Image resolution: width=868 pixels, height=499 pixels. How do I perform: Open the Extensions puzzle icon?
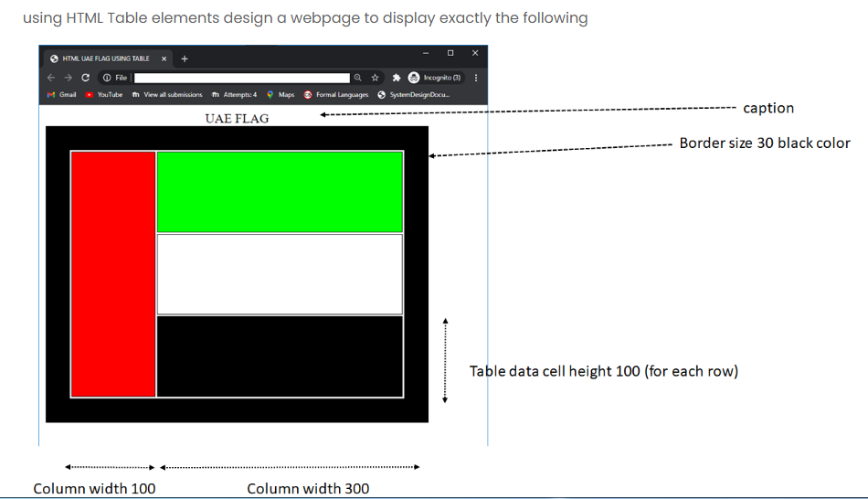coord(397,78)
